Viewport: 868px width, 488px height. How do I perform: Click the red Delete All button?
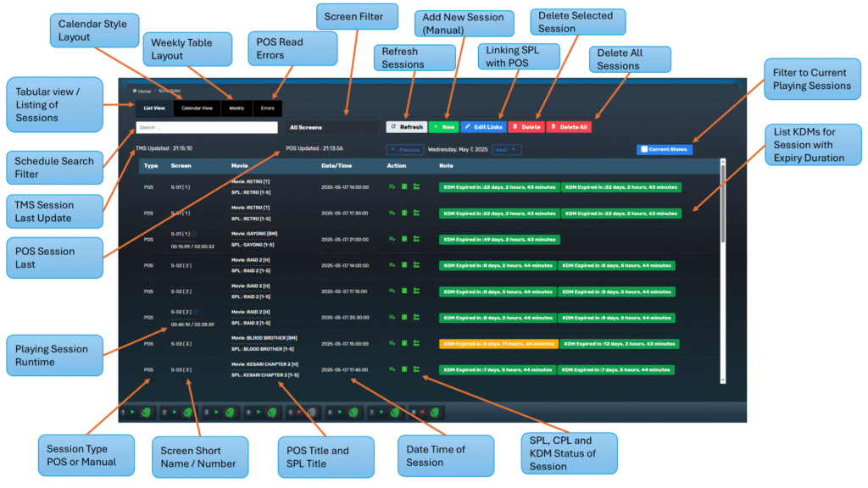click(x=568, y=127)
